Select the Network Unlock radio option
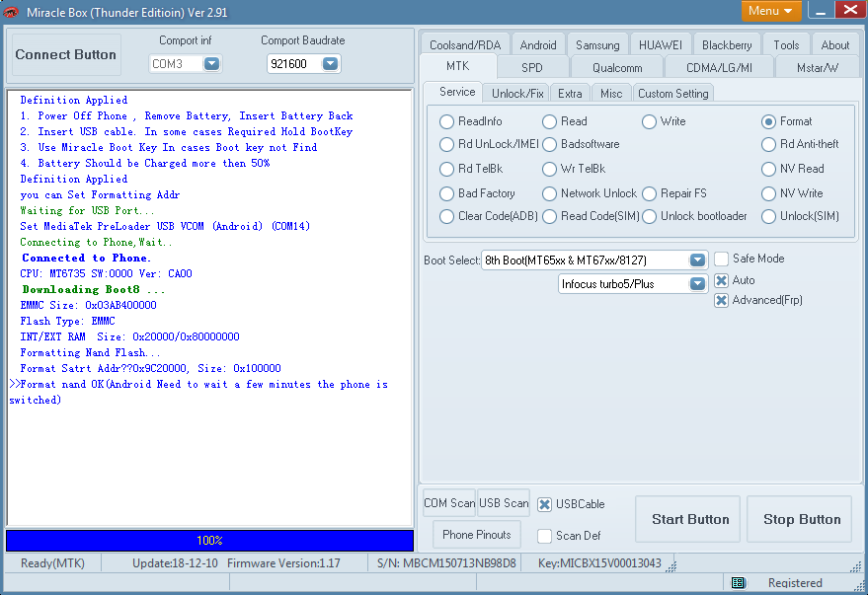 tap(549, 193)
